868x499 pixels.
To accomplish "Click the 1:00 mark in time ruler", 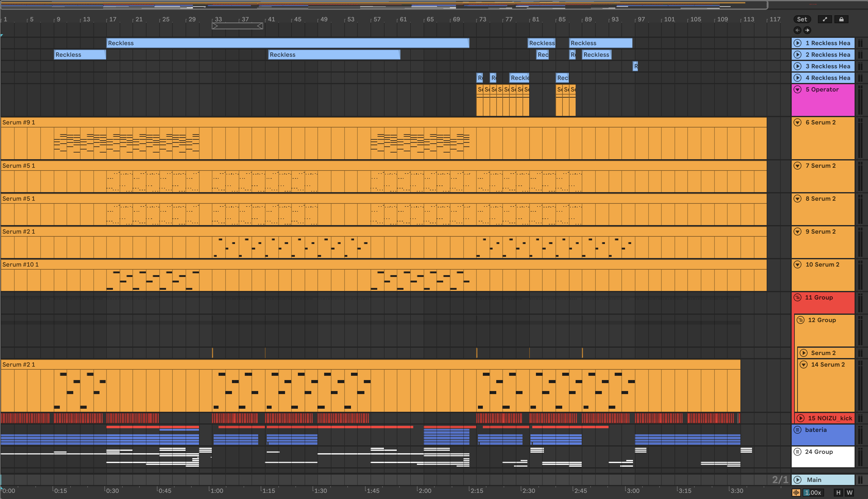I will [x=216, y=491].
